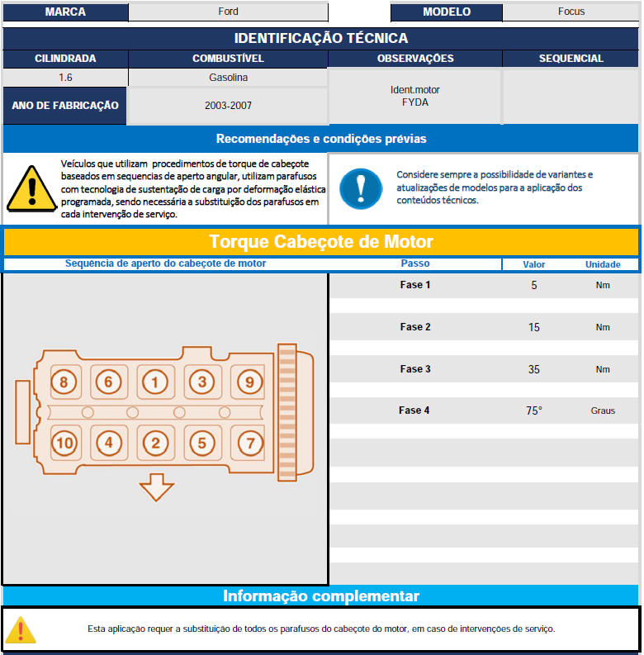Click bolt number 2 in engine diagram
Viewport: 644px width, 655px height.
[x=154, y=443]
